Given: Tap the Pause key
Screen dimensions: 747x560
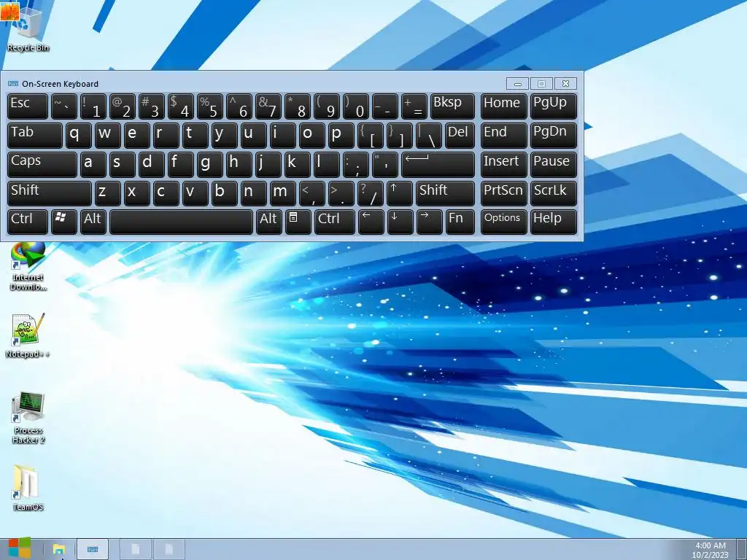Looking at the screenshot, I should (x=553, y=164).
